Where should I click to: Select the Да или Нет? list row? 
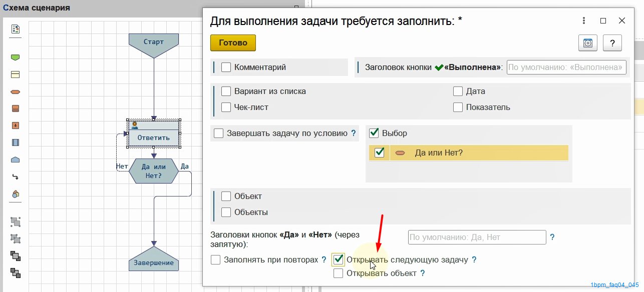(469, 152)
